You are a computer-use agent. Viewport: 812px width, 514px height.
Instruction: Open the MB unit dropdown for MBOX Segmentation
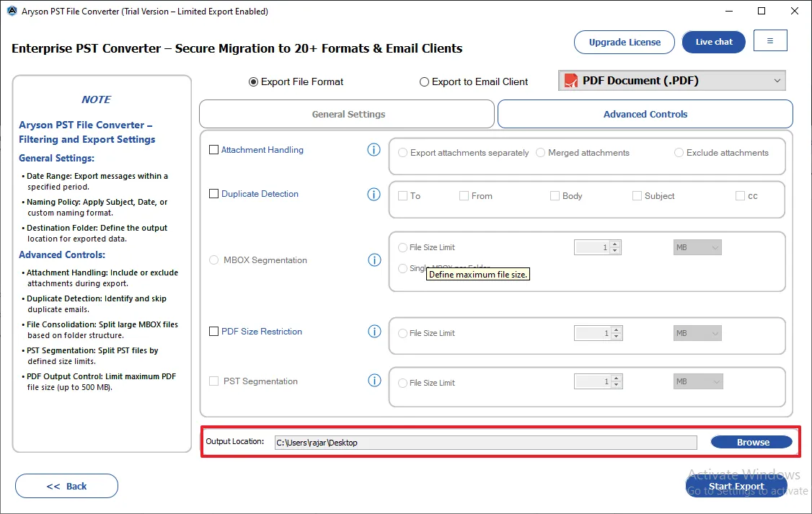pyautogui.click(x=697, y=247)
